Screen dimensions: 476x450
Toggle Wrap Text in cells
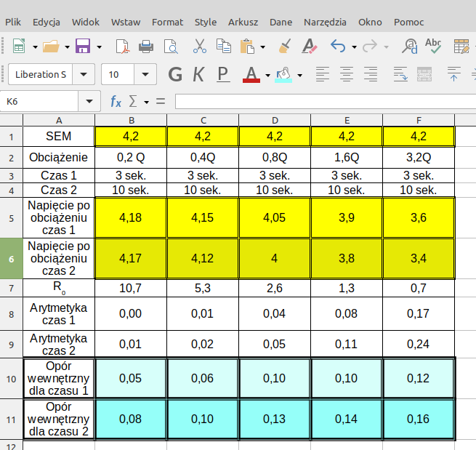pos(400,74)
